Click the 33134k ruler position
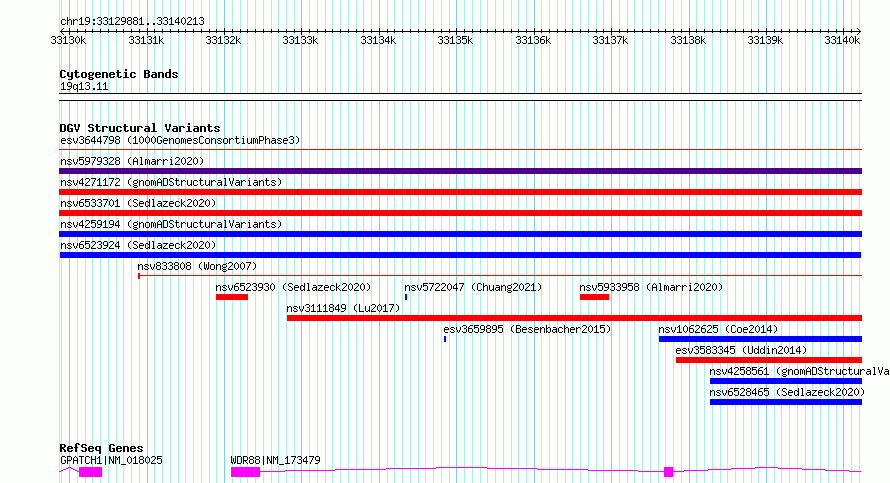The height and width of the screenshot is (483, 890). pos(378,40)
